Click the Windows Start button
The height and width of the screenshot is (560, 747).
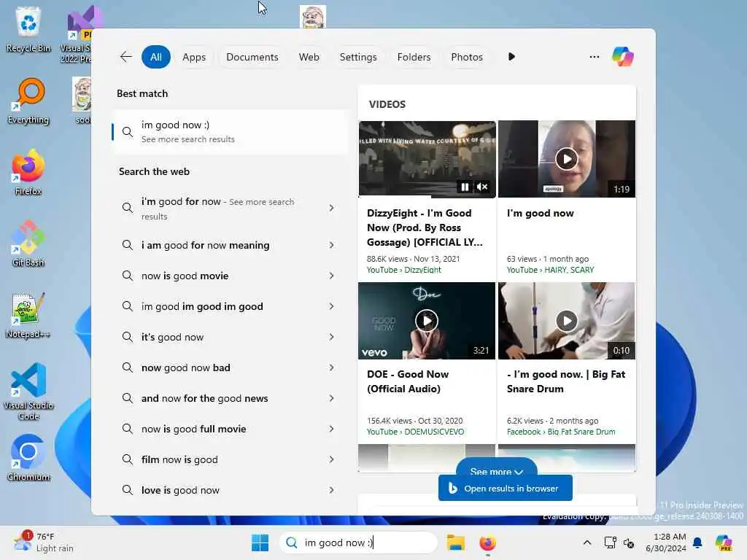tap(260, 542)
